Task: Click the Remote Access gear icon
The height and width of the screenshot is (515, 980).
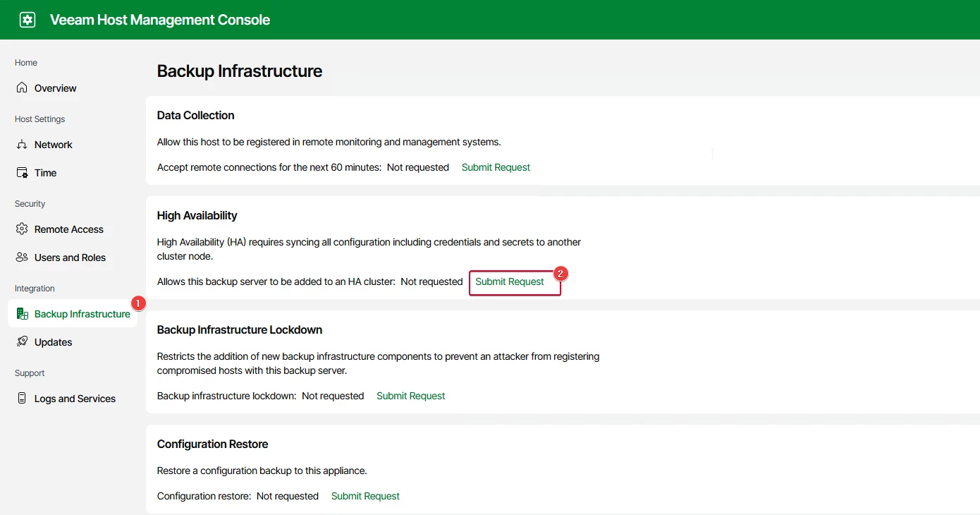Action: [x=22, y=229]
